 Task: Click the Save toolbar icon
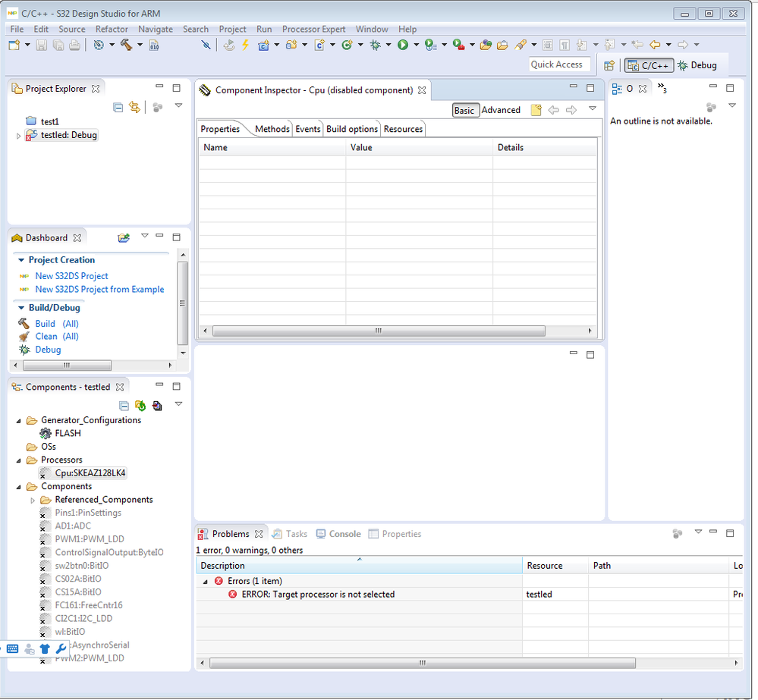point(42,45)
